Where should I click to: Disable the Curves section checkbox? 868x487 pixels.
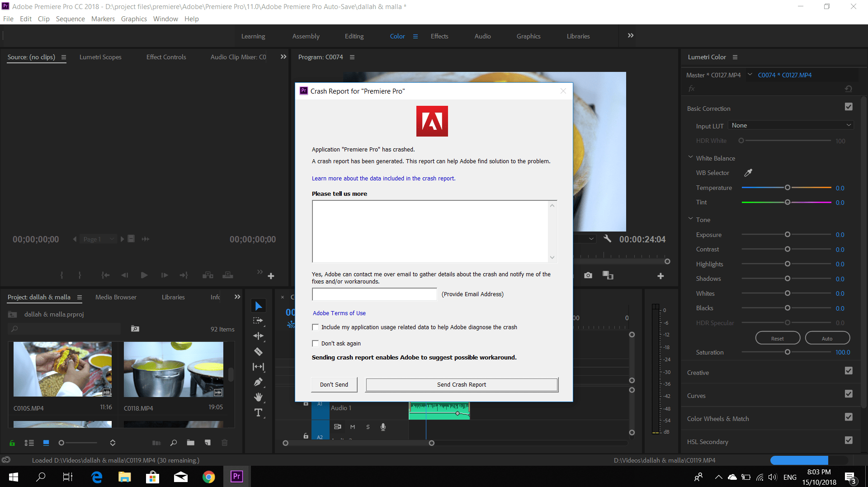[849, 394]
